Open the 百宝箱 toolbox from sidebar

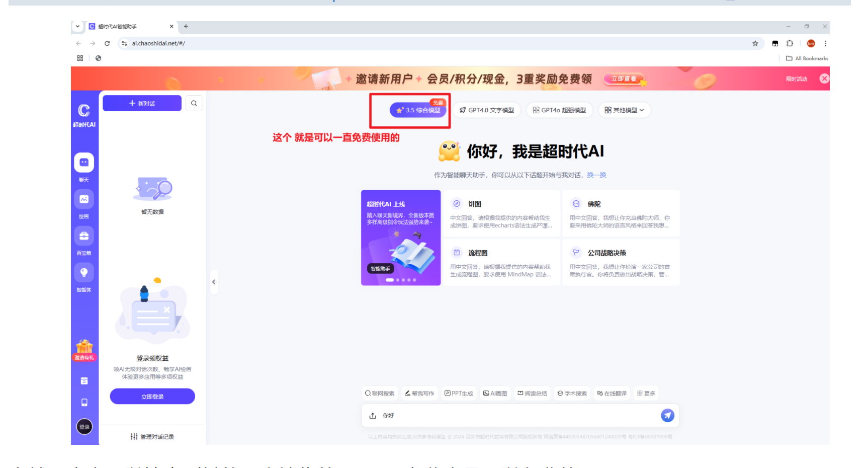click(x=84, y=236)
